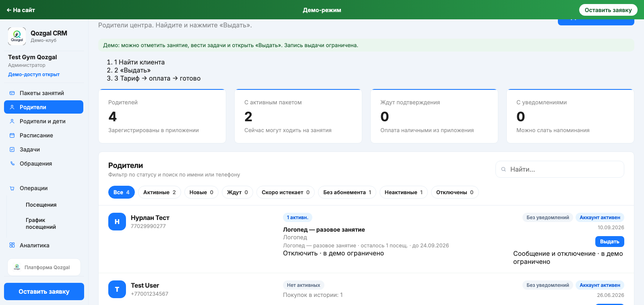The height and width of the screenshot is (305, 644).
Task: Open Родители и дети in the sidebar
Action: point(43,121)
